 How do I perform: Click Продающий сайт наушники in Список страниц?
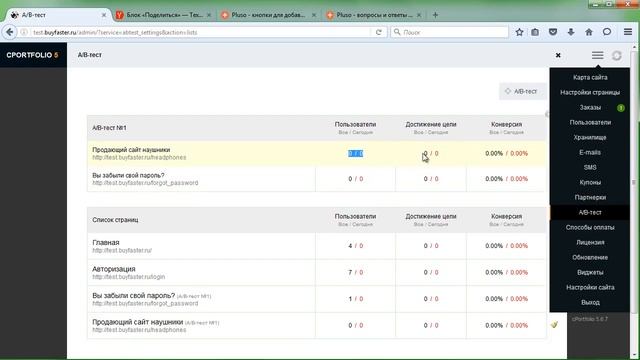click(138, 322)
